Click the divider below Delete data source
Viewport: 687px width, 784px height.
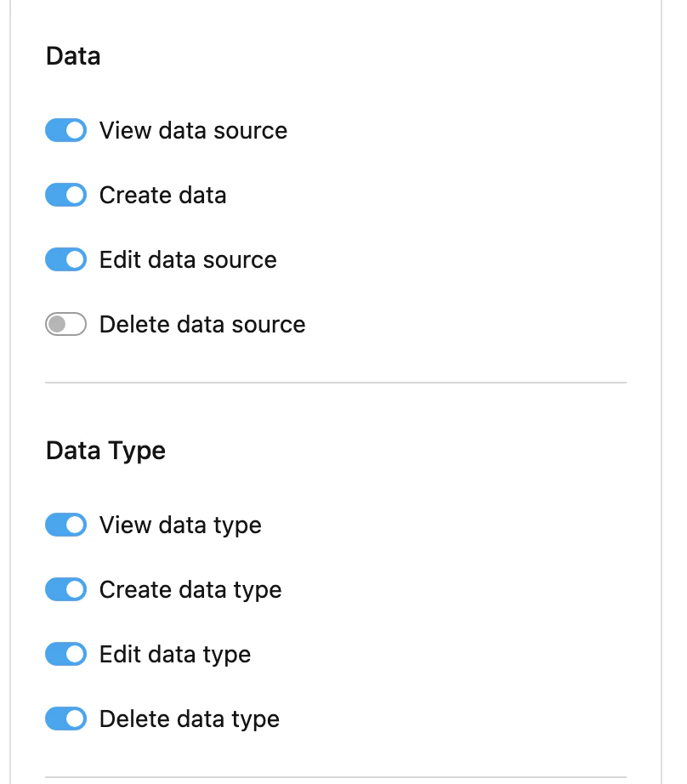pyautogui.click(x=335, y=383)
